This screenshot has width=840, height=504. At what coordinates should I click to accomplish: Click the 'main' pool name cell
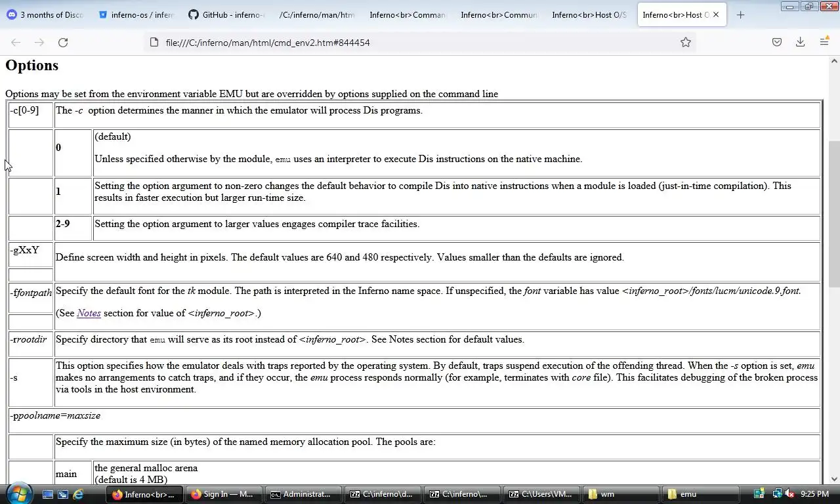(x=73, y=472)
